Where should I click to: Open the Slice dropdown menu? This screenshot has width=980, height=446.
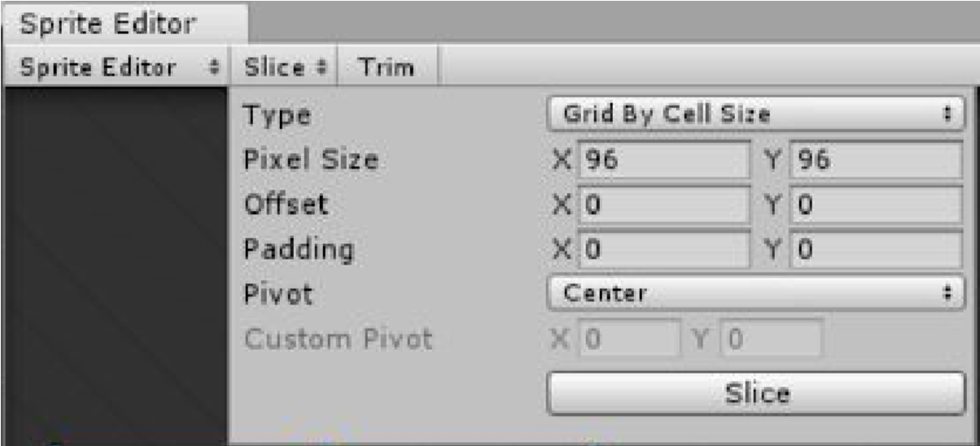tap(285, 67)
